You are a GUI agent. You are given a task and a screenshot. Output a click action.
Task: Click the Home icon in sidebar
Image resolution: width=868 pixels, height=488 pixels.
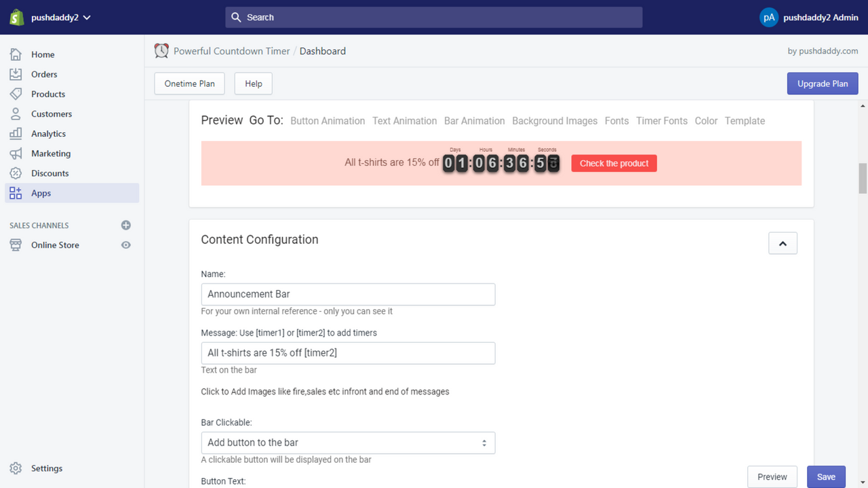[16, 54]
